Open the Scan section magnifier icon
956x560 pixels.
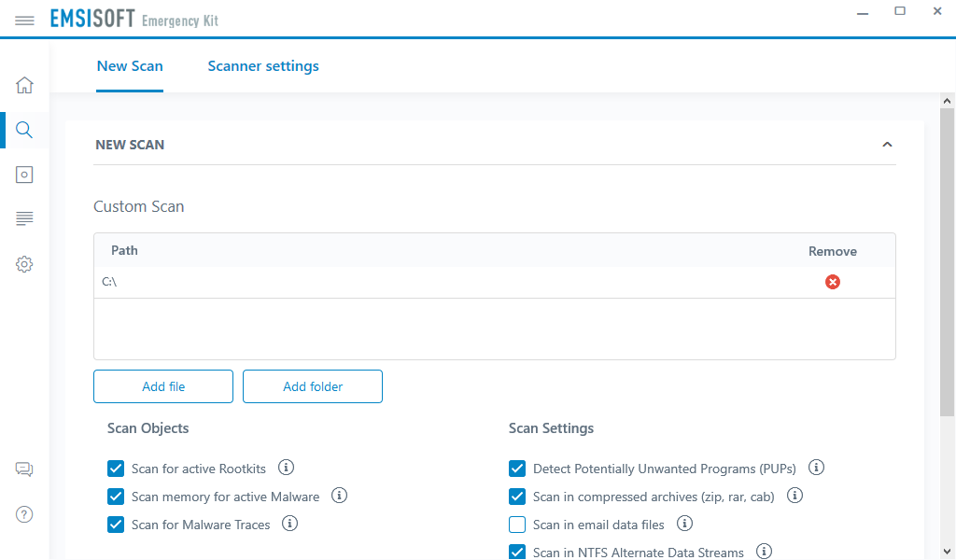pyautogui.click(x=24, y=130)
